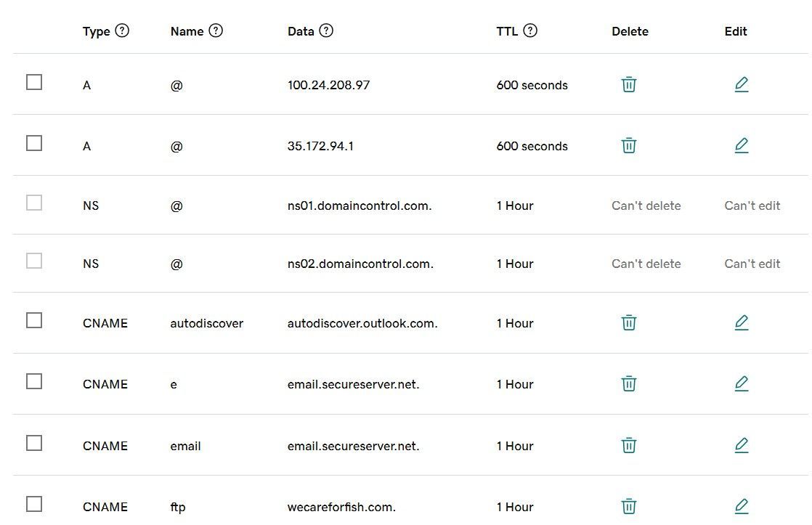Edit the A record for 35.172.94.1

click(x=742, y=145)
